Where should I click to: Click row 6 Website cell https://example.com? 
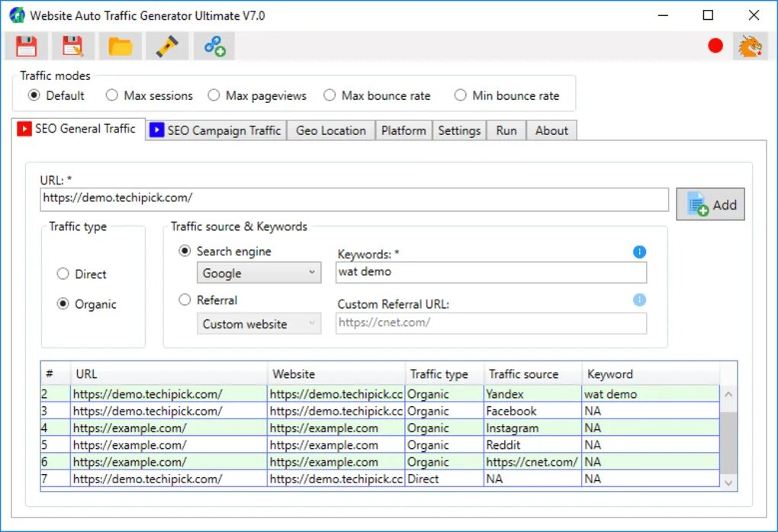click(x=336, y=462)
